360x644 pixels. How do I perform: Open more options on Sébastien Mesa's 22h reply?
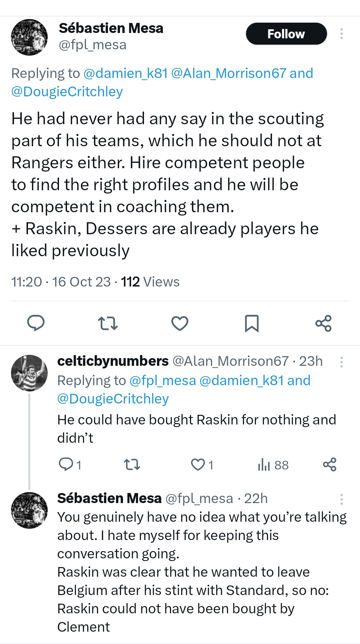click(x=342, y=499)
